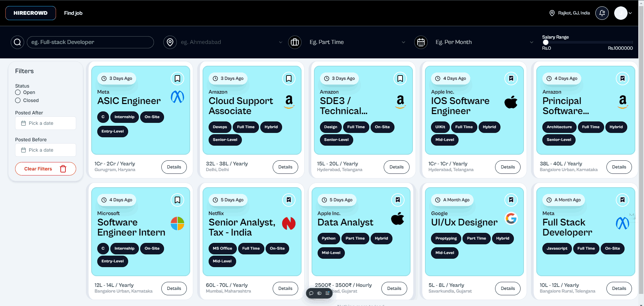Open the Posted Before date picker

click(x=46, y=150)
